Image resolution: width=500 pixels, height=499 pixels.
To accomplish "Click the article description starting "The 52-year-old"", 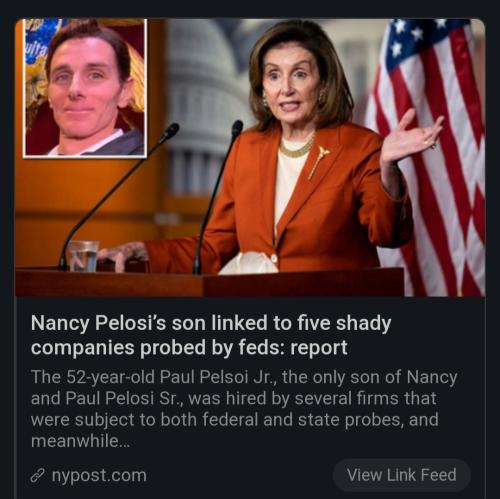I will pyautogui.click(x=244, y=409).
